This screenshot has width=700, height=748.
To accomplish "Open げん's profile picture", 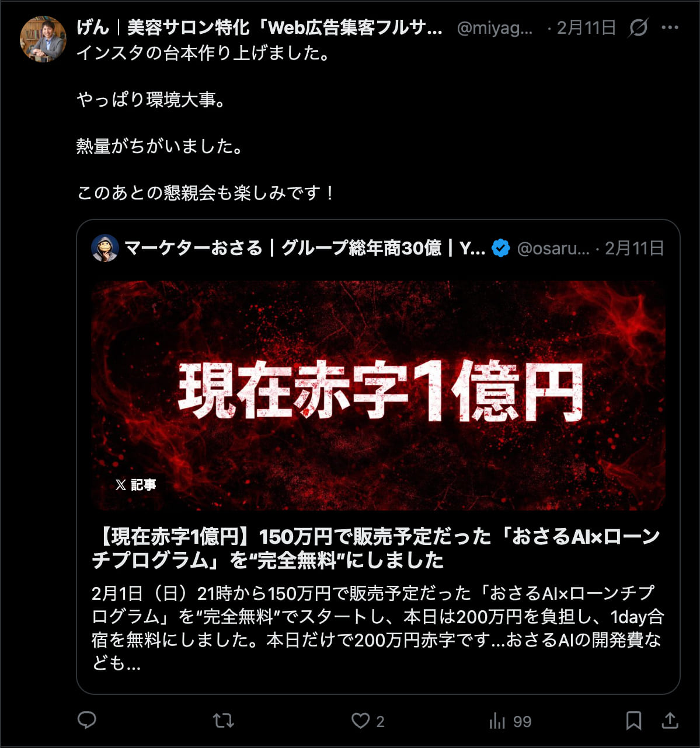I will [43, 39].
